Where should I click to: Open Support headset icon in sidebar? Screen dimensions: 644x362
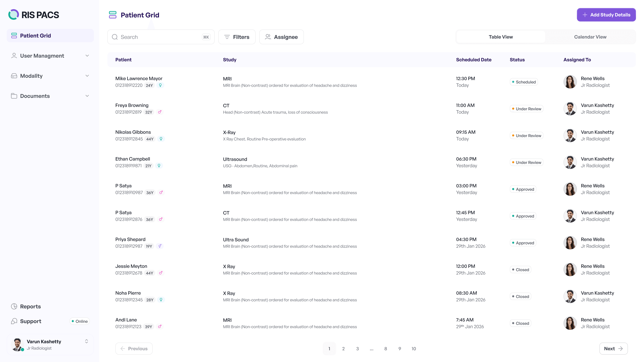click(x=14, y=321)
